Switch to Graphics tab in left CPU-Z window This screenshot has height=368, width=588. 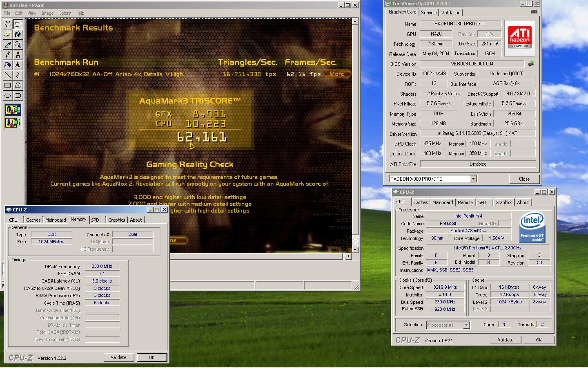(116, 220)
